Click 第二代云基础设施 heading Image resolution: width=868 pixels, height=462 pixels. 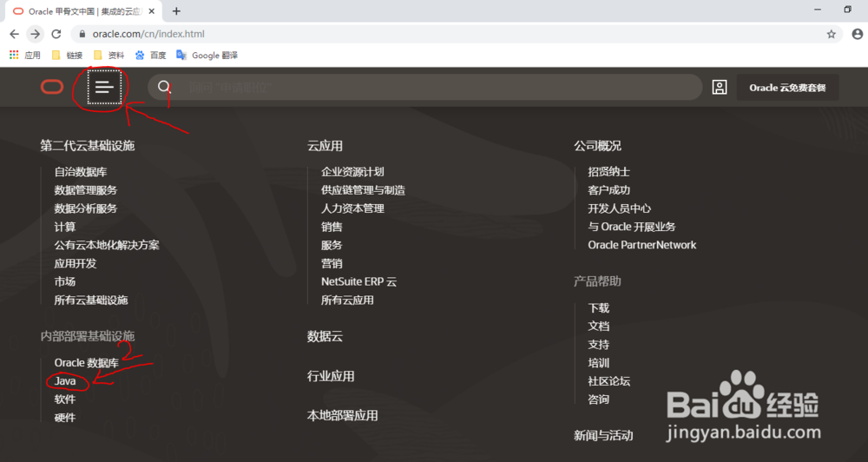pyautogui.click(x=87, y=146)
